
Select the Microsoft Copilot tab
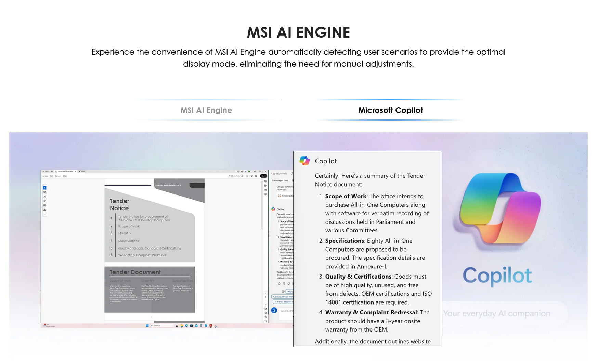tap(390, 110)
